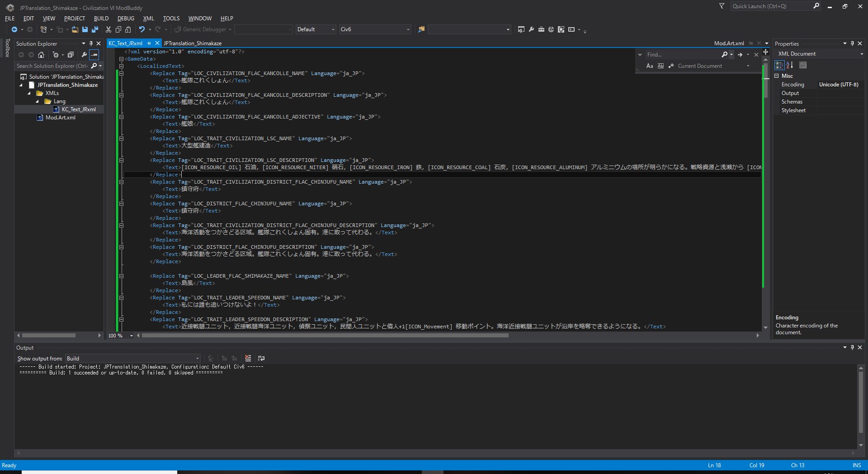868x474 pixels.
Task: Click the Command Window icon in toolbar
Action: pyautogui.click(x=571, y=29)
